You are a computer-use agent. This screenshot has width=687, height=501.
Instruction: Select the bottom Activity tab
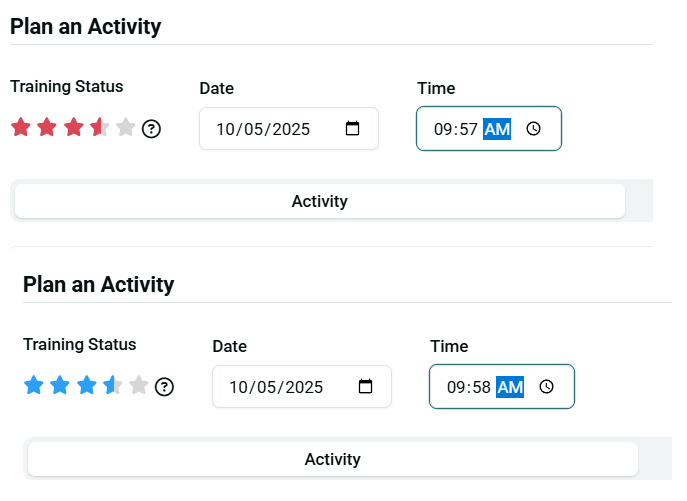tap(332, 459)
